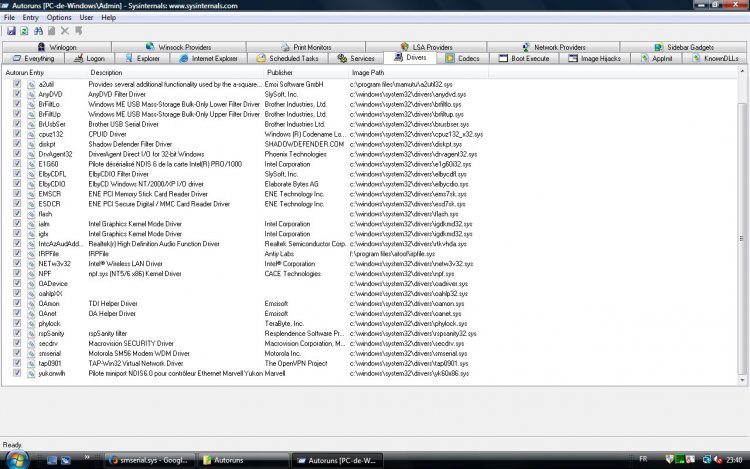Click the vertical scrollbar thumb

pyautogui.click(x=742, y=239)
